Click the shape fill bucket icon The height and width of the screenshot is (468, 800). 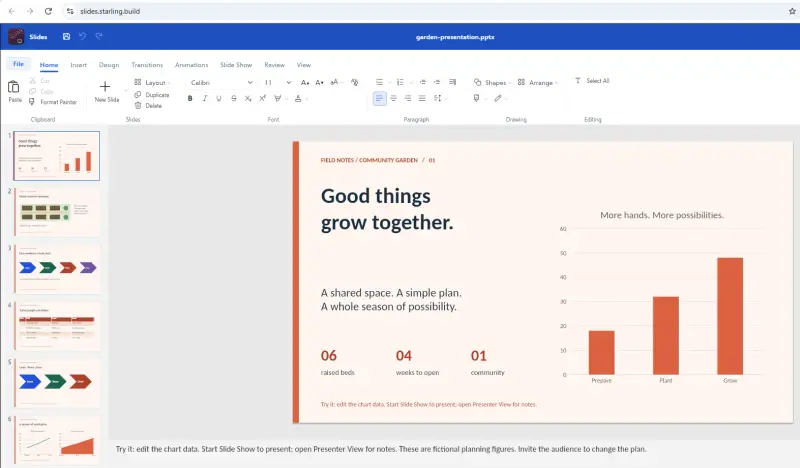[477, 98]
